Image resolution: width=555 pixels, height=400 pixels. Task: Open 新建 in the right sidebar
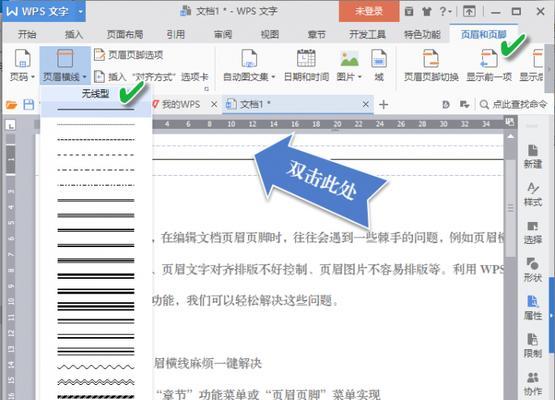point(533,156)
